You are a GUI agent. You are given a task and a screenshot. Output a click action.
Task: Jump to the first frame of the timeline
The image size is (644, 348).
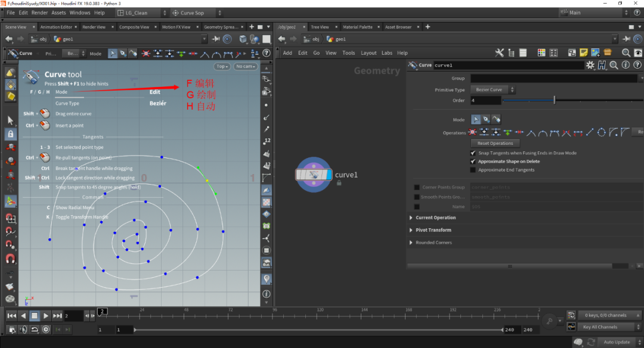pyautogui.click(x=11, y=316)
